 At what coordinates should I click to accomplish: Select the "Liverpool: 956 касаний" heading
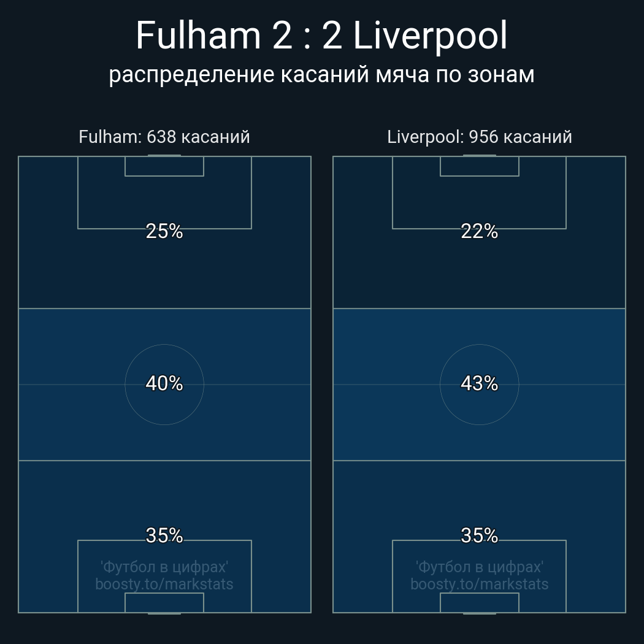pos(480,137)
